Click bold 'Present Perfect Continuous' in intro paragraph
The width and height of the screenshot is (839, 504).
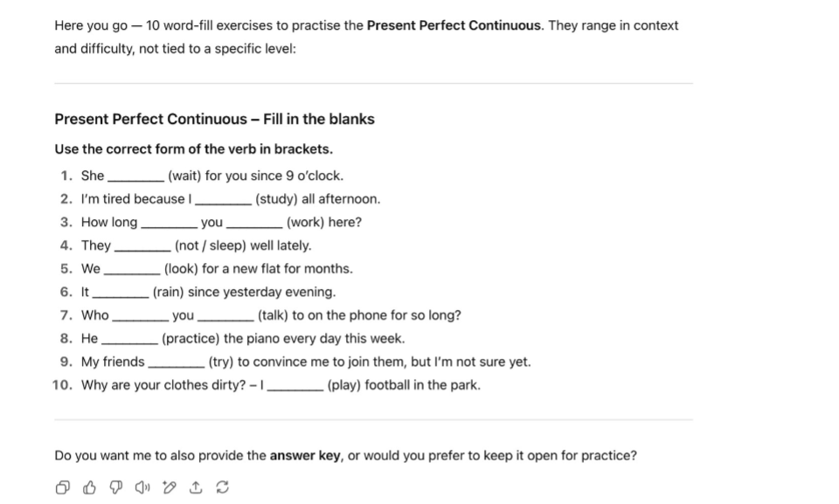(x=454, y=25)
